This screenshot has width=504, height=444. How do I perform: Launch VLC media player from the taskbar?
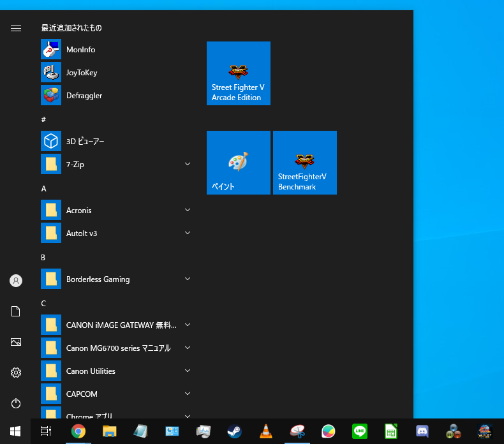tap(266, 431)
